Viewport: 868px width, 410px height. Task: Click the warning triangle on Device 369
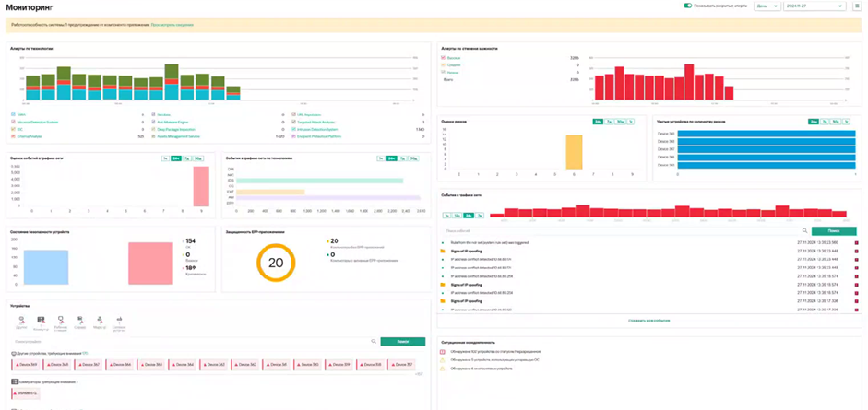pos(18,365)
